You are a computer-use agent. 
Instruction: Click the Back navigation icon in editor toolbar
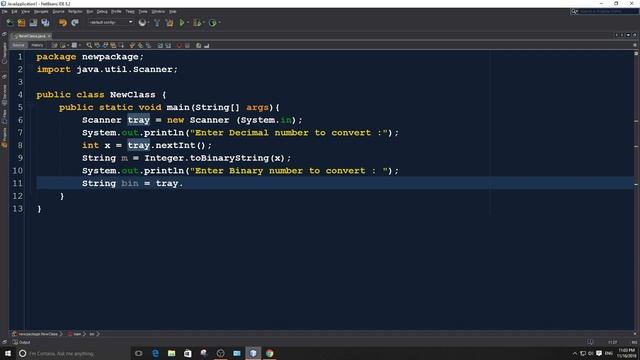point(63,45)
